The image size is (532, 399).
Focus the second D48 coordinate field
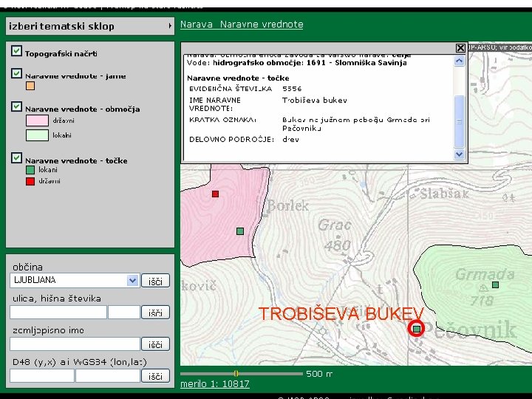pos(108,375)
